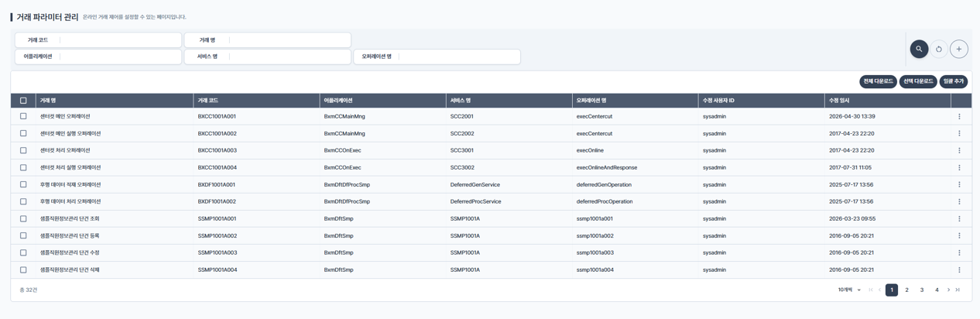The image size is (980, 319).
Task: Click the date 2026-03-23 09:55
Action: pos(852,219)
